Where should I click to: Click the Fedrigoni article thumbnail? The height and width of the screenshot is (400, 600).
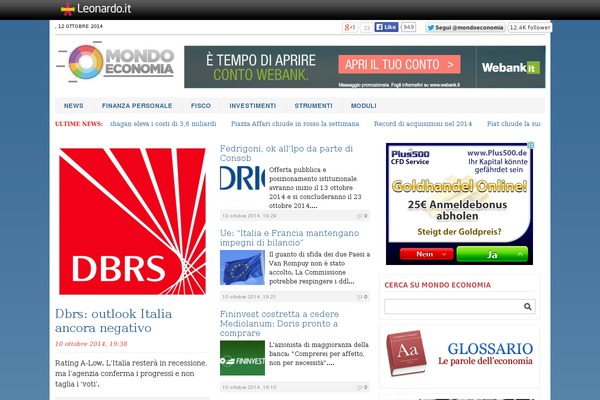coord(242,178)
